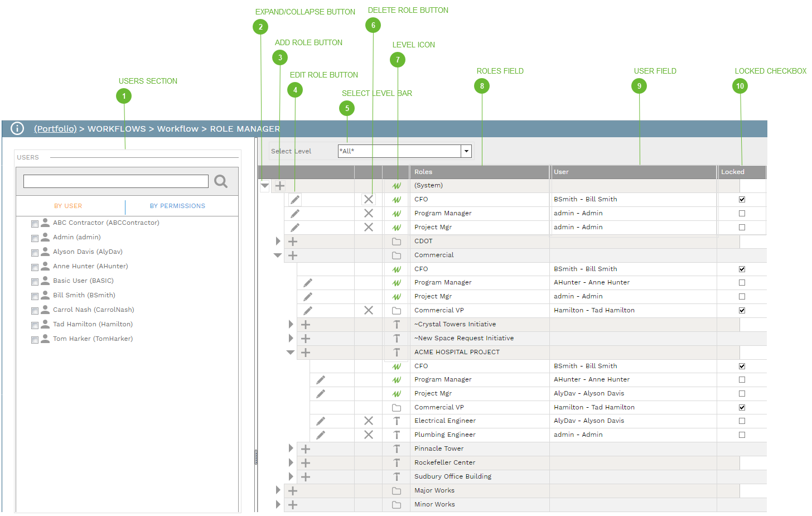Viewport: 812px width, 516px height.
Task: Check the Admin (admin) user checkbox
Action: [35, 238]
